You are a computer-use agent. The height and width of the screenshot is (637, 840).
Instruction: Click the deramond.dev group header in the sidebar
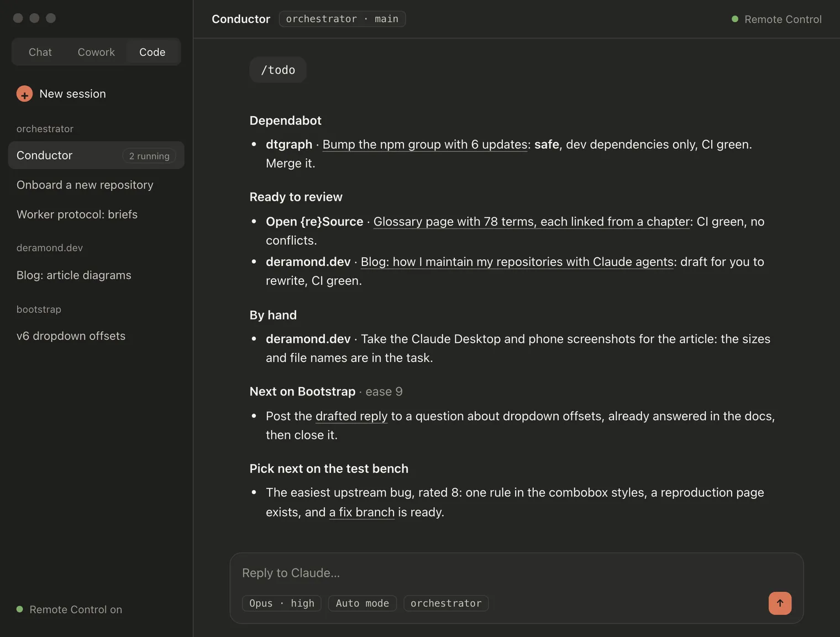click(x=50, y=248)
